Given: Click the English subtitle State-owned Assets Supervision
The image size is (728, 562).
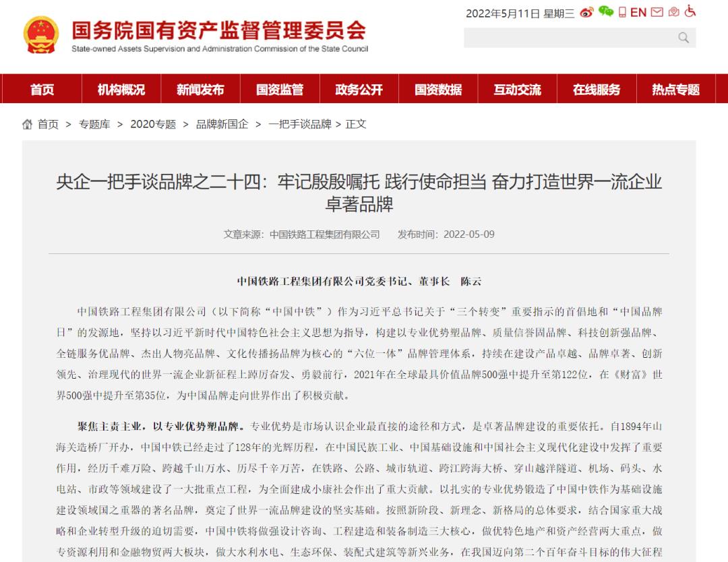Looking at the screenshot, I should click(x=220, y=49).
